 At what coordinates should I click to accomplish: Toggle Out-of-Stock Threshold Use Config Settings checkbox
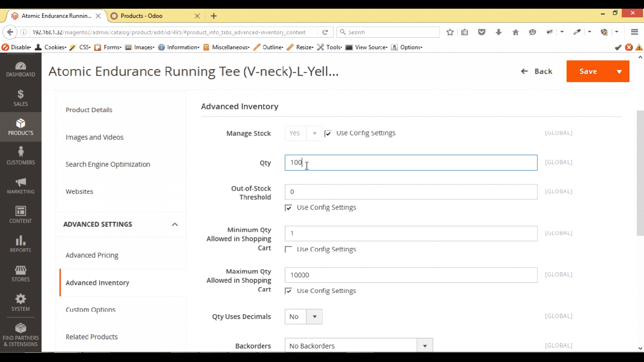point(288,208)
